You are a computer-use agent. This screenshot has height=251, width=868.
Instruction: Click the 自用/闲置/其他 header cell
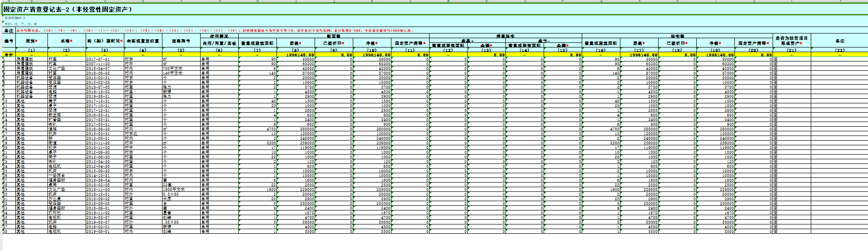[219, 43]
